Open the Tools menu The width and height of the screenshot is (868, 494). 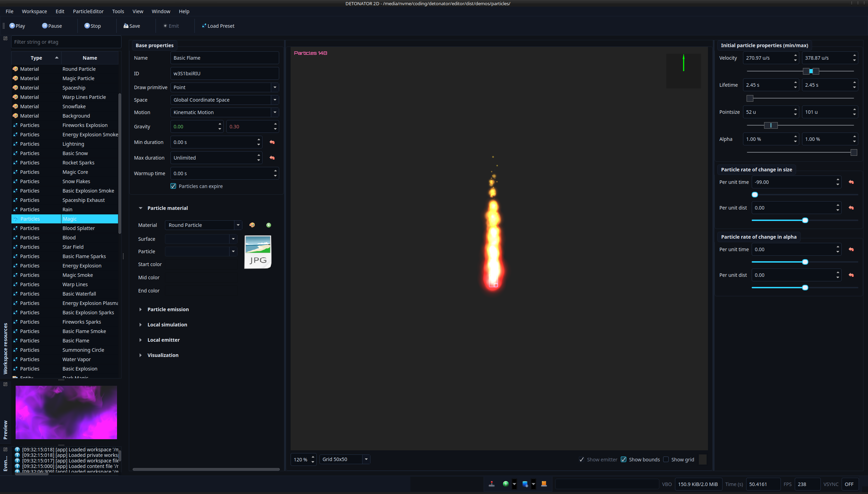pos(118,11)
